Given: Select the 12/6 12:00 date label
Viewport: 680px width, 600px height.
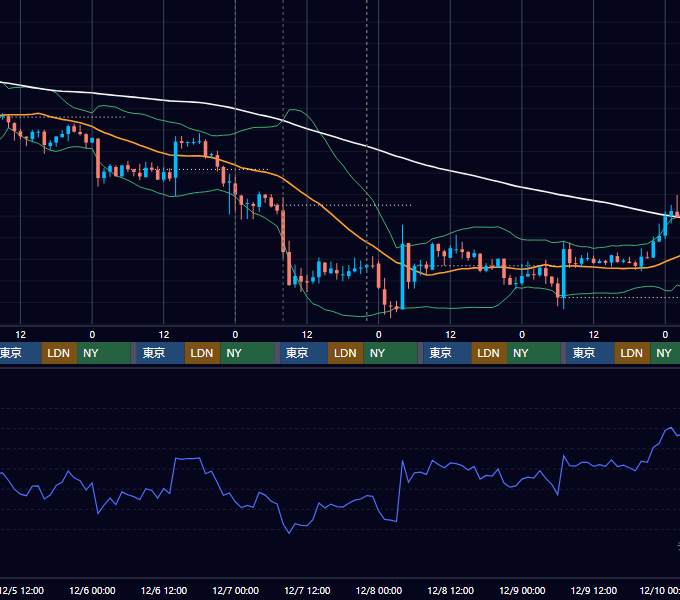Looking at the screenshot, I should click(x=164, y=590).
